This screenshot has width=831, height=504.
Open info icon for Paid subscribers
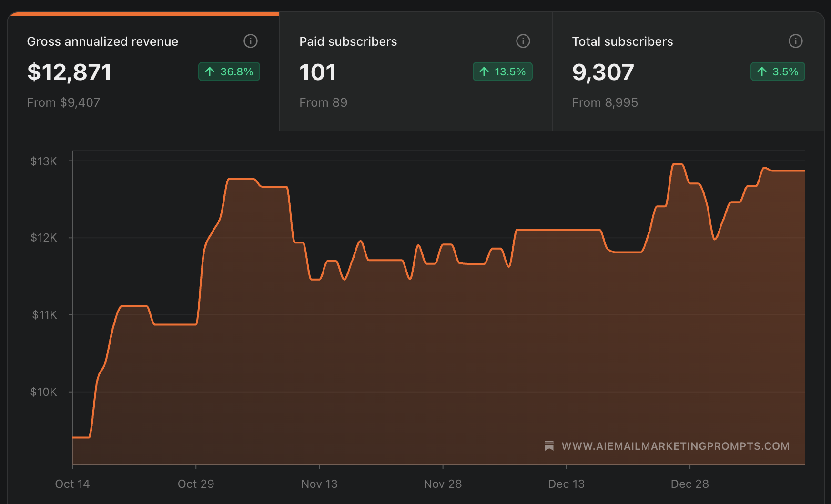(523, 41)
